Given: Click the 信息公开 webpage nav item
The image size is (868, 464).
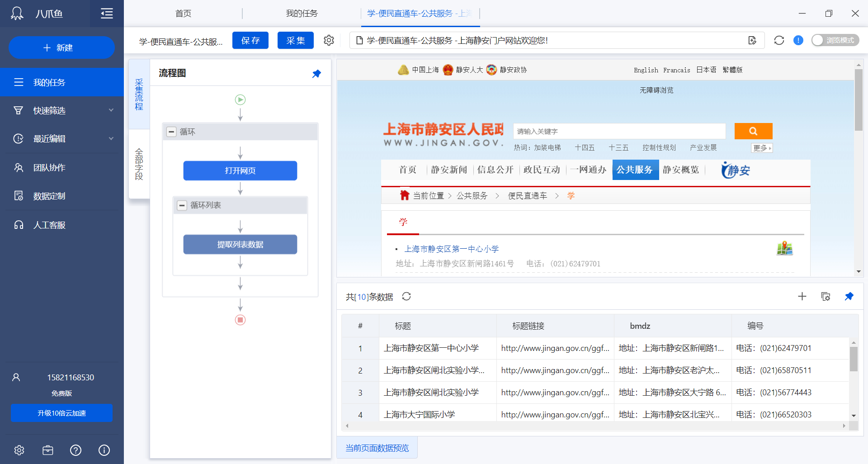Looking at the screenshot, I should pyautogui.click(x=495, y=170).
